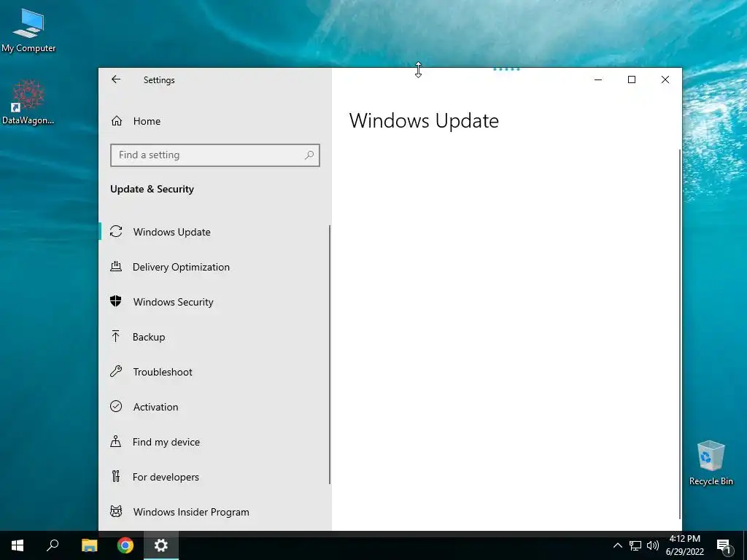Select the Windows Security shield icon
This screenshot has width=747, height=560.
tap(116, 301)
